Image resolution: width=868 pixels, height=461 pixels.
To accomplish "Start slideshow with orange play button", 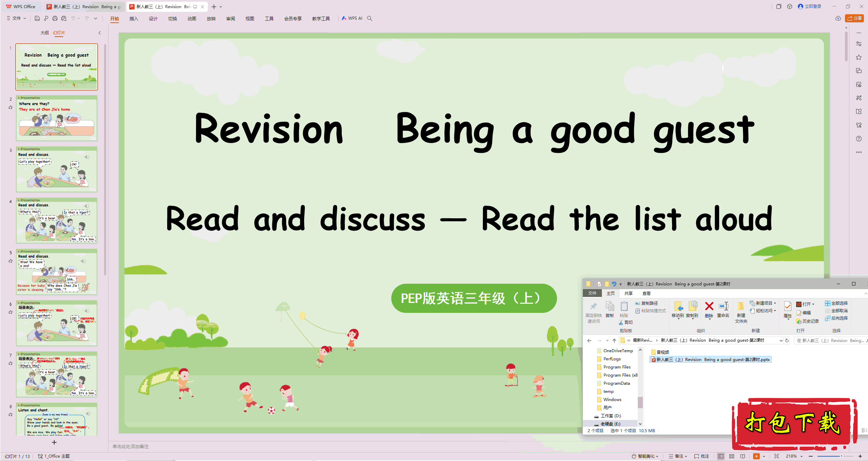I will pos(756,456).
